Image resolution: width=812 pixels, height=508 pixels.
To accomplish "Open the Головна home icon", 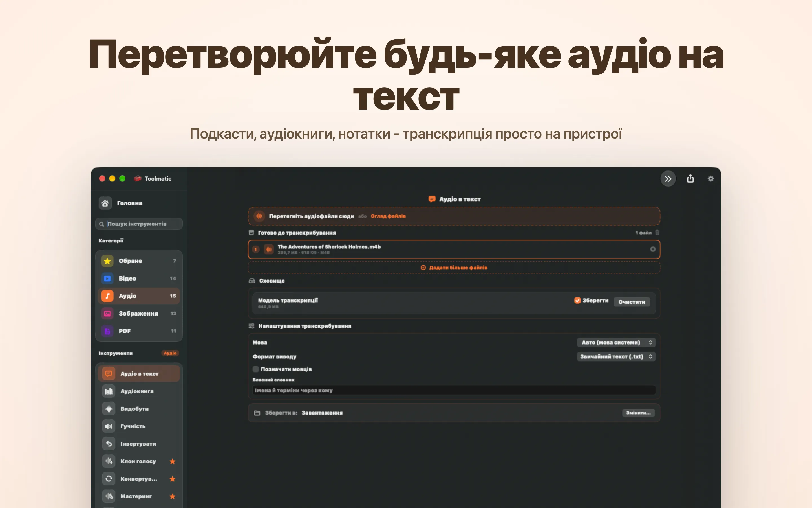I will 105,203.
